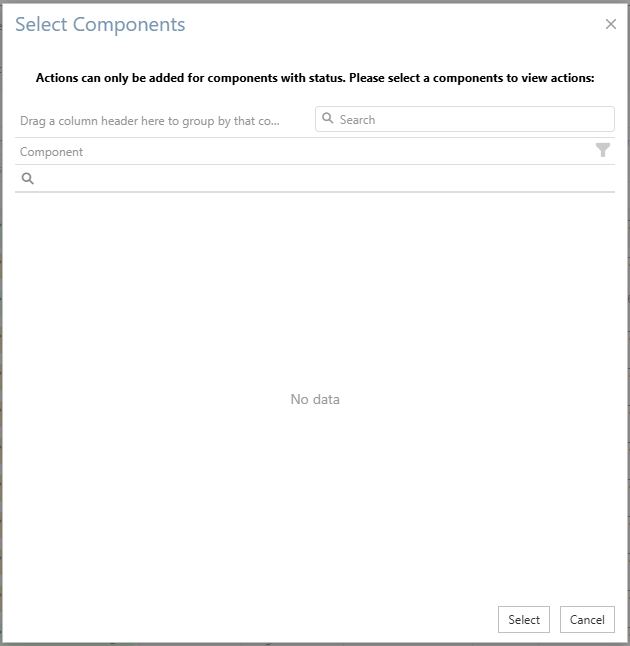Close the Select Components dialog
This screenshot has height=646, width=630.
coord(611,24)
